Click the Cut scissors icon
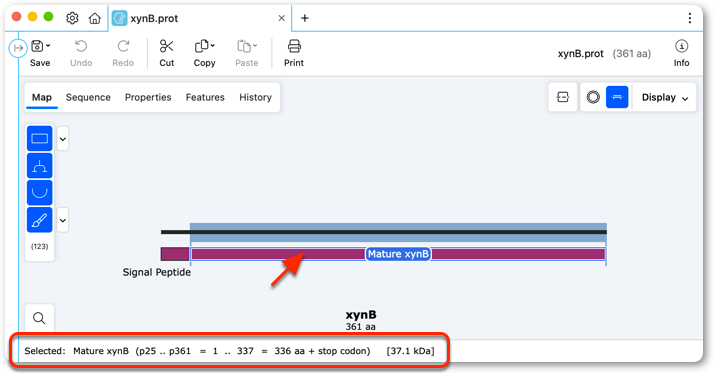Screen dimensions: 714x373 pos(166,46)
